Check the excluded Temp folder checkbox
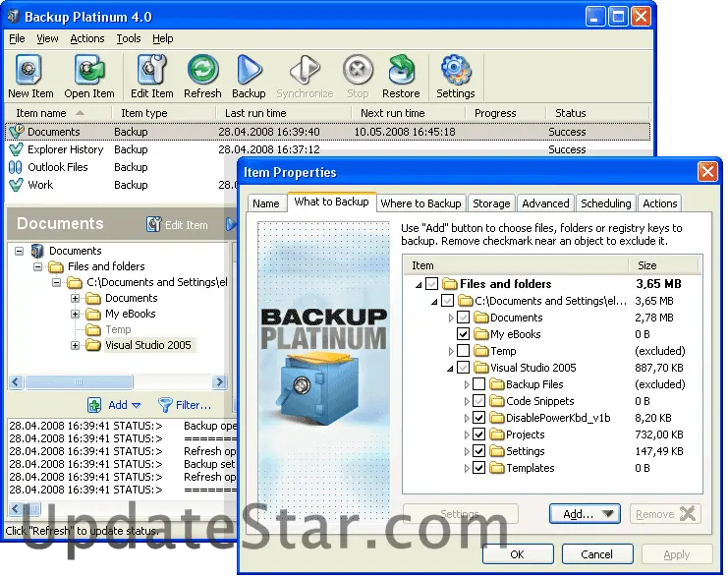 tap(464, 351)
